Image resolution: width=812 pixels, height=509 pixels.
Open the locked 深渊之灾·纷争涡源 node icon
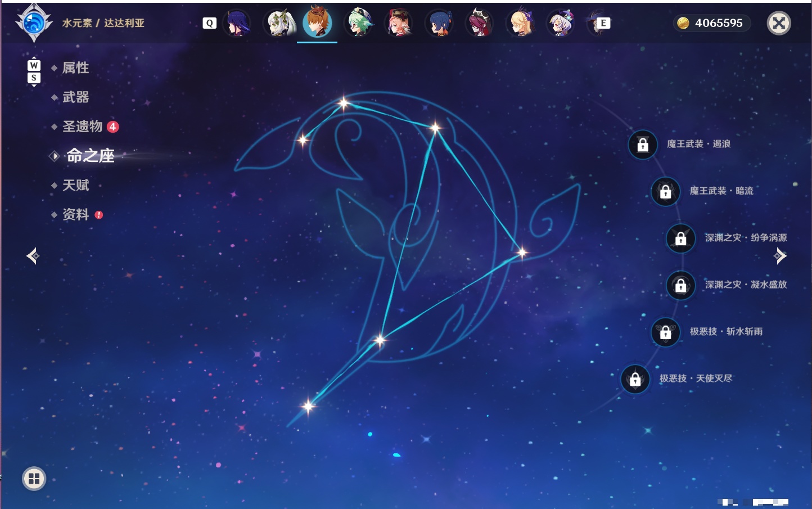coord(681,238)
